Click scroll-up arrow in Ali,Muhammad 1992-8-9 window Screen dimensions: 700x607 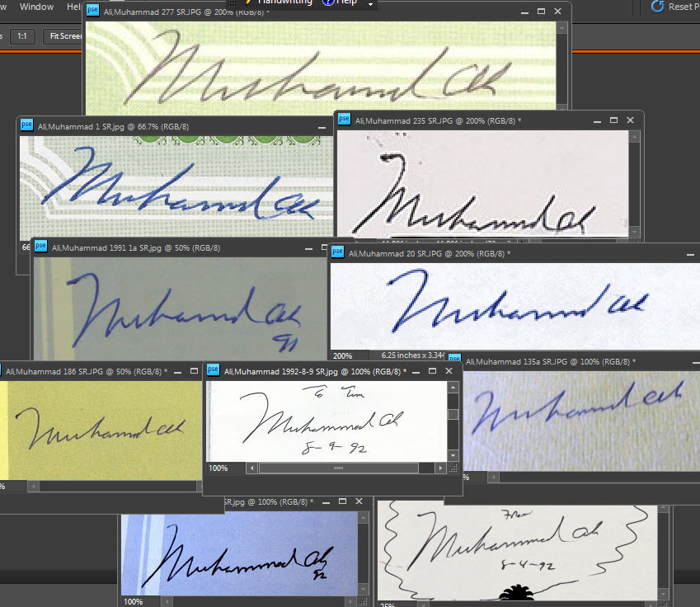point(453,388)
